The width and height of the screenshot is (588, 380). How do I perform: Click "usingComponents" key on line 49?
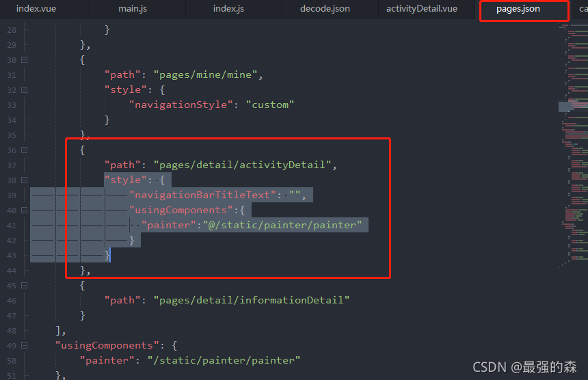click(x=107, y=345)
